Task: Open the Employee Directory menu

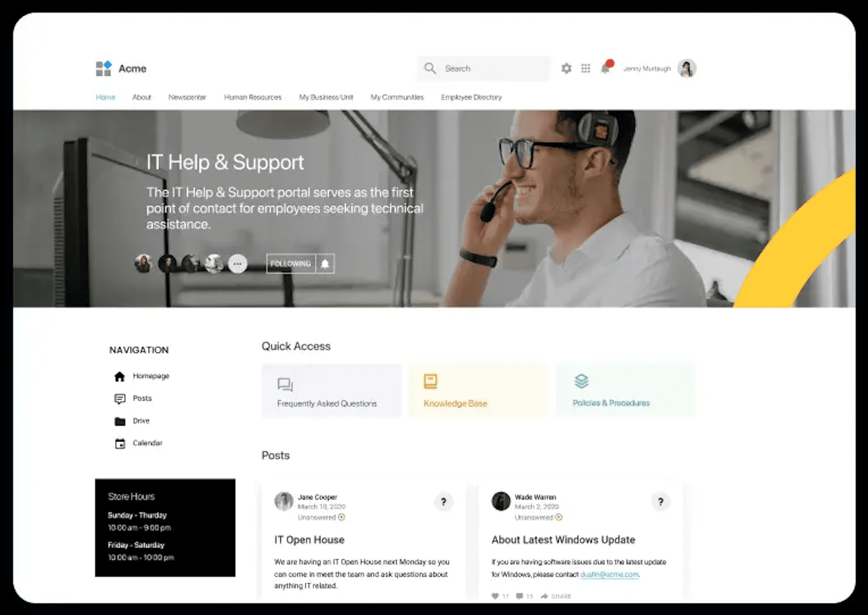Action: click(x=471, y=97)
